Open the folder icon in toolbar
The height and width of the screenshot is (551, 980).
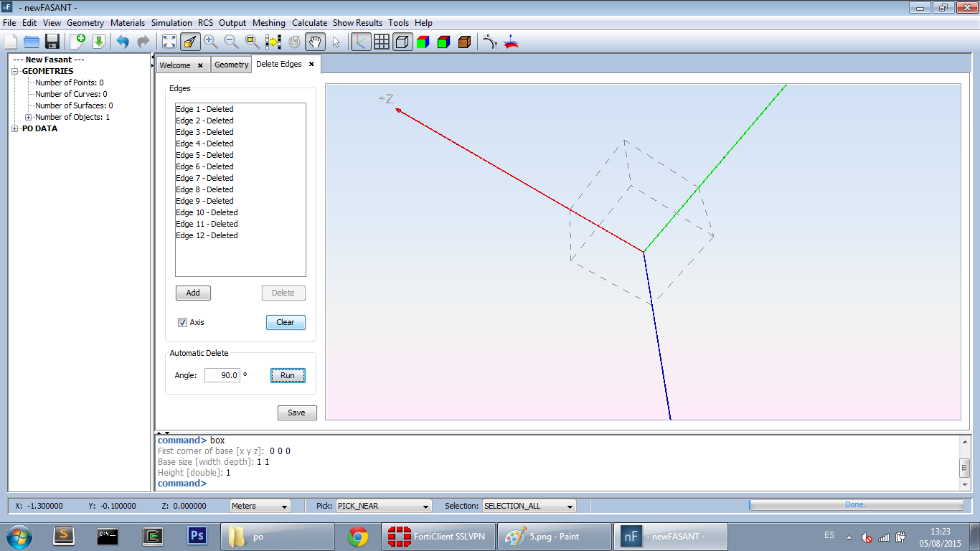click(31, 42)
